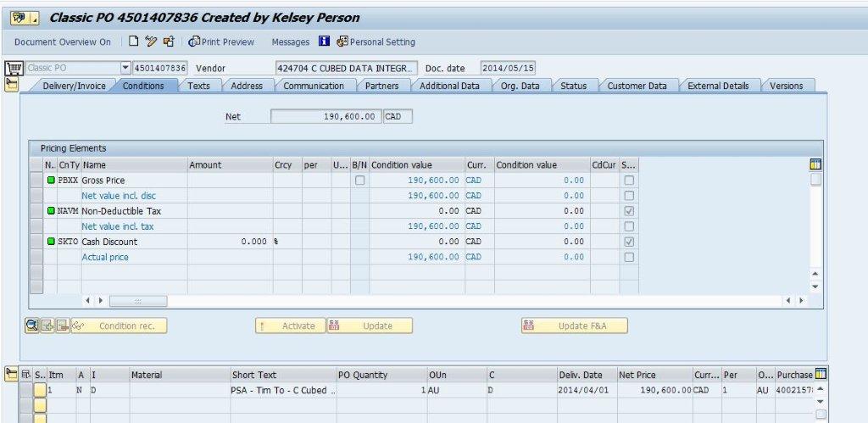
Task: Toggle the B/N checkbox for Gross Price
Action: coord(360,181)
